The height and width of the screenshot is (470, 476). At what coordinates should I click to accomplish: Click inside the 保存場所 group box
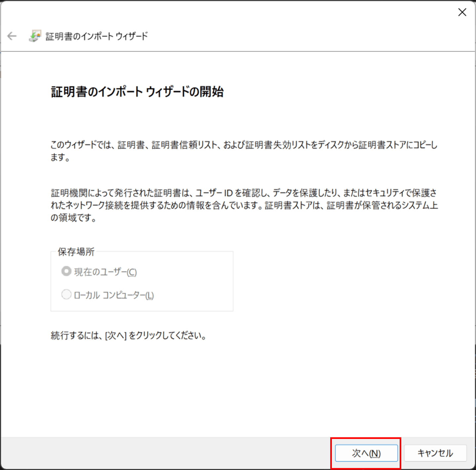tap(142, 281)
